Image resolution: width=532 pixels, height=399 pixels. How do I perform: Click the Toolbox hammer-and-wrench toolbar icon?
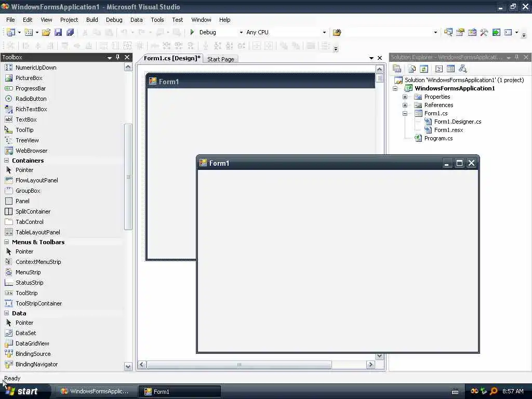pos(484,32)
